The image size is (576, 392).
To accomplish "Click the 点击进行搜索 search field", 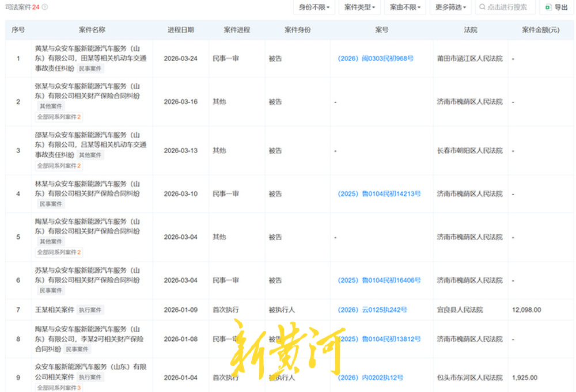I will point(507,7).
